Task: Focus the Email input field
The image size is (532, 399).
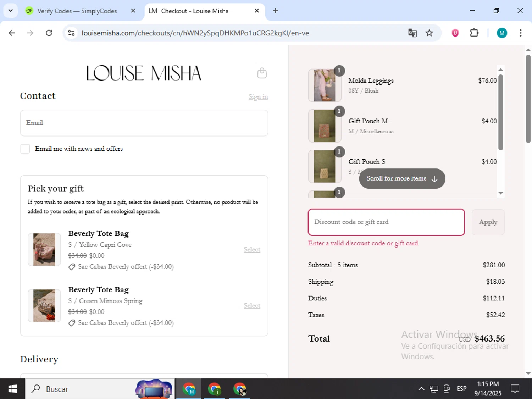Action: click(x=144, y=123)
